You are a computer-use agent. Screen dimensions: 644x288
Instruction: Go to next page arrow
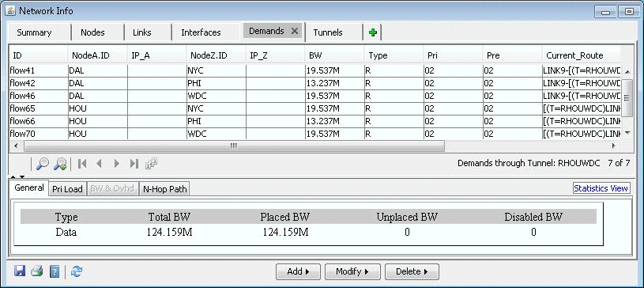tap(117, 164)
